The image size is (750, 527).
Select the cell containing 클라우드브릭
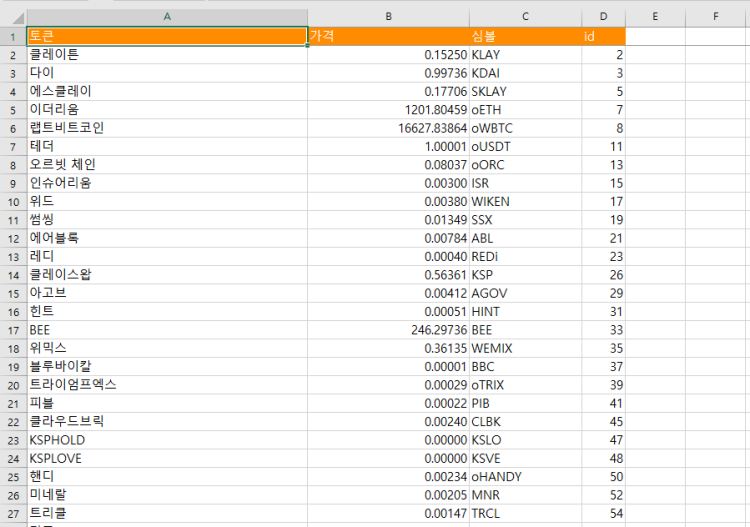coord(167,422)
